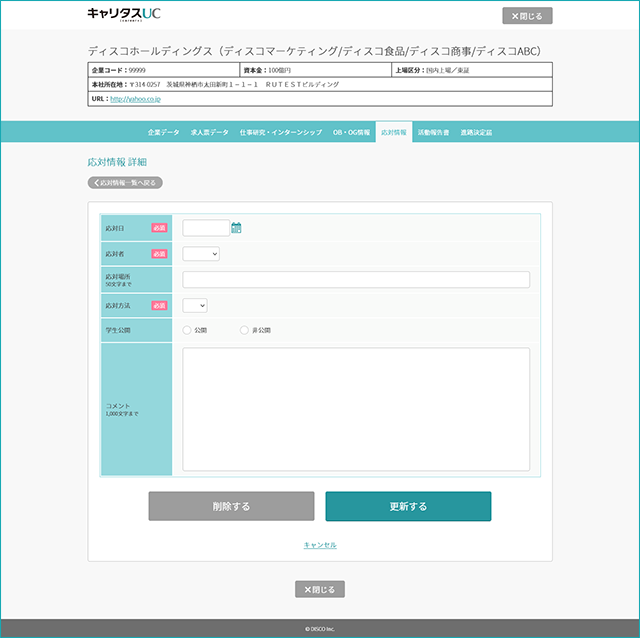Select the 非公開 radio button
Image resolution: width=640 pixels, height=638 pixels.
[x=244, y=330]
